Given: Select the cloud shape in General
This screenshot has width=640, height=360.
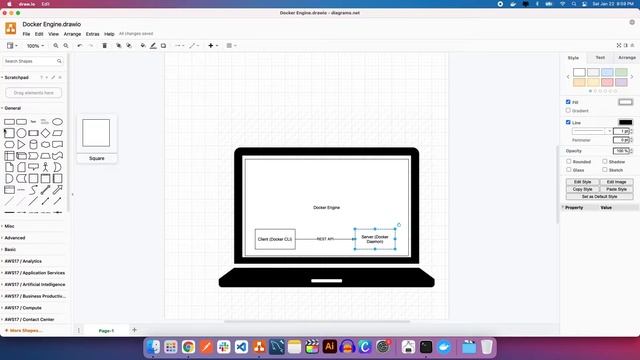Looking at the screenshot, I should (45, 144).
